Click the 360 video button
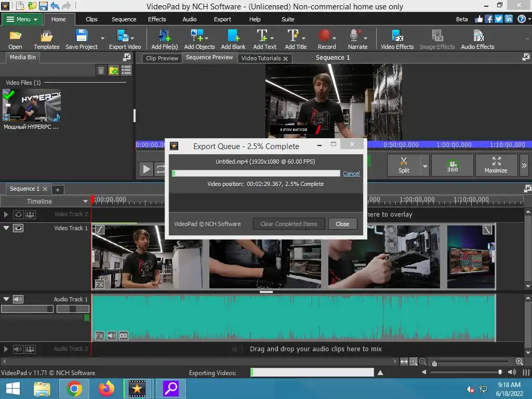The width and height of the screenshot is (532, 399). pyautogui.click(x=453, y=165)
